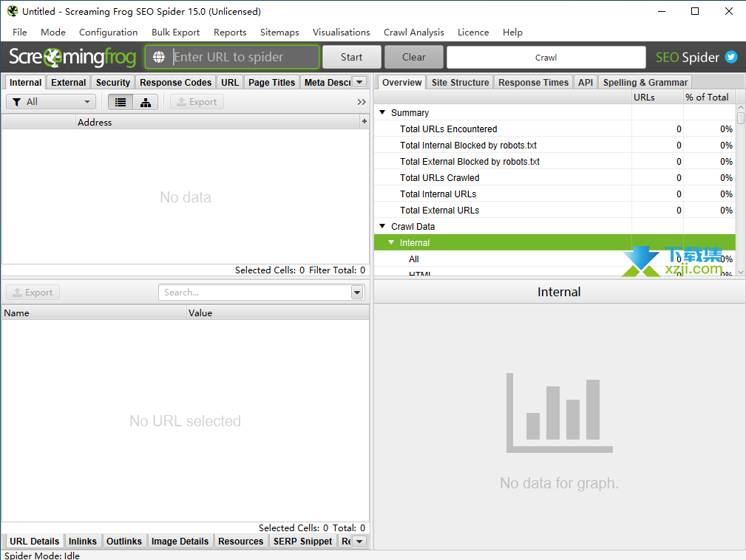The width and height of the screenshot is (746, 560).
Task: Collapse the Crawl Data section
Action: (x=382, y=226)
